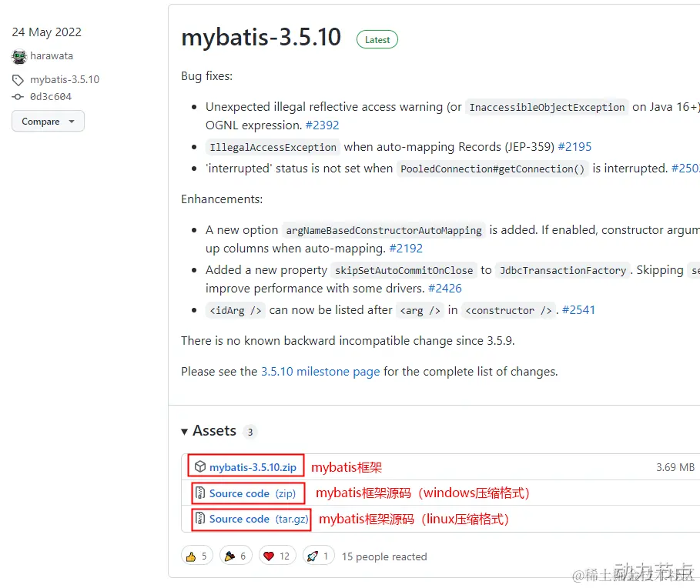Open issue #2195
This screenshot has width=700, height=588.
tap(574, 147)
